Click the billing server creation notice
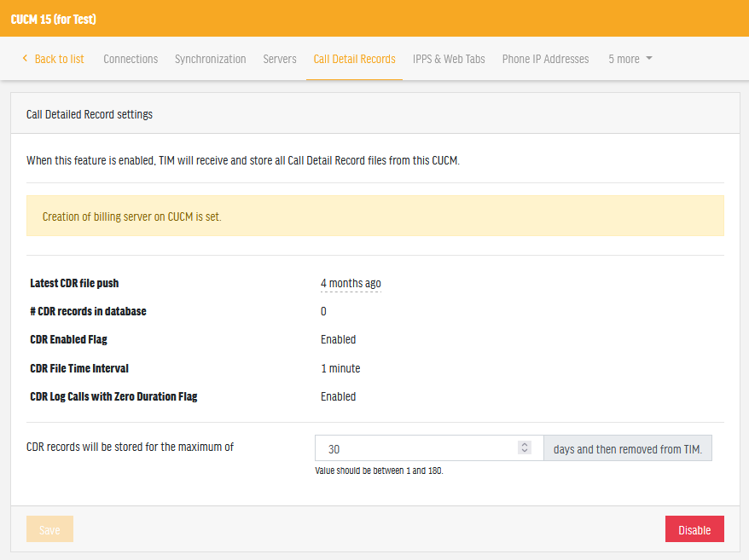The image size is (749, 560). coord(375,216)
